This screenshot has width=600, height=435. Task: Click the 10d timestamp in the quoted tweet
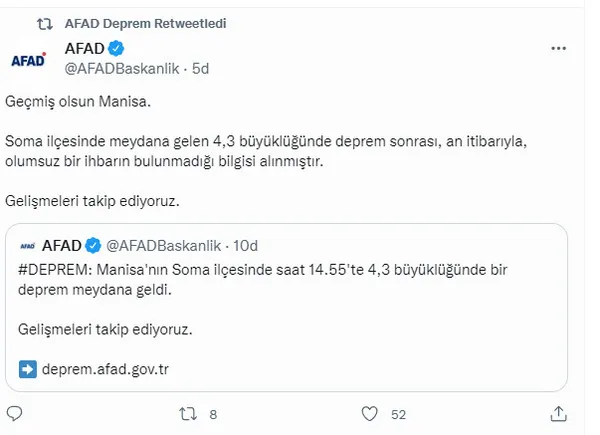click(245, 244)
